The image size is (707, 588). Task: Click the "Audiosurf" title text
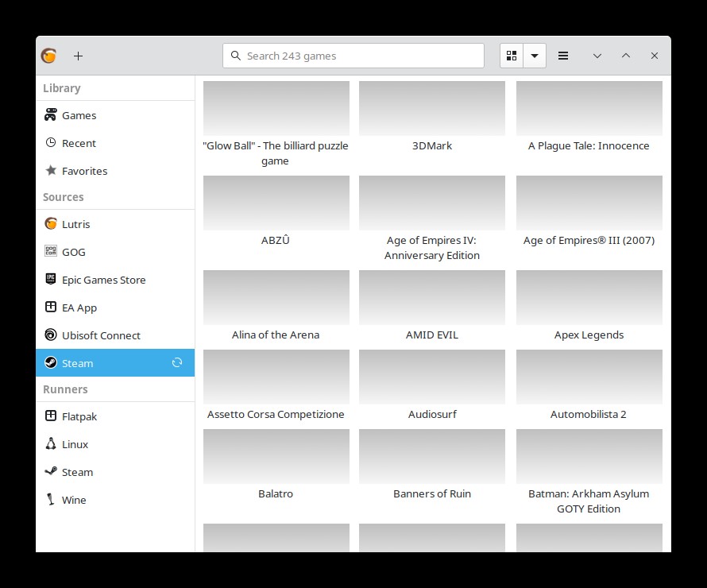432,415
